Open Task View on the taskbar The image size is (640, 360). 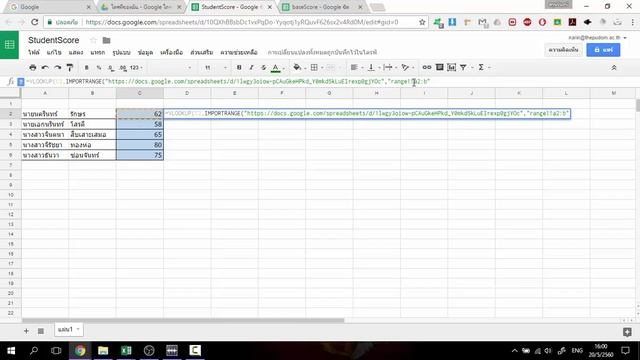(x=56, y=350)
